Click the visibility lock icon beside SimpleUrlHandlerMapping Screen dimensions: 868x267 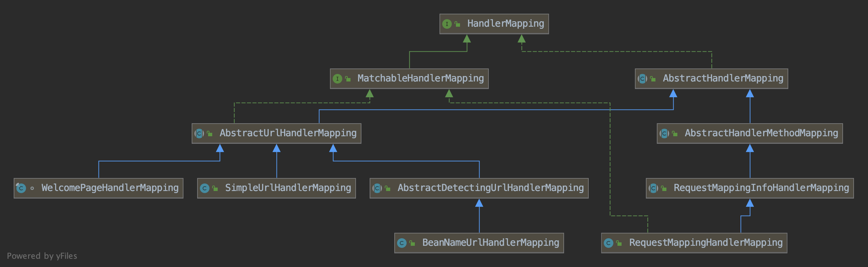click(215, 188)
